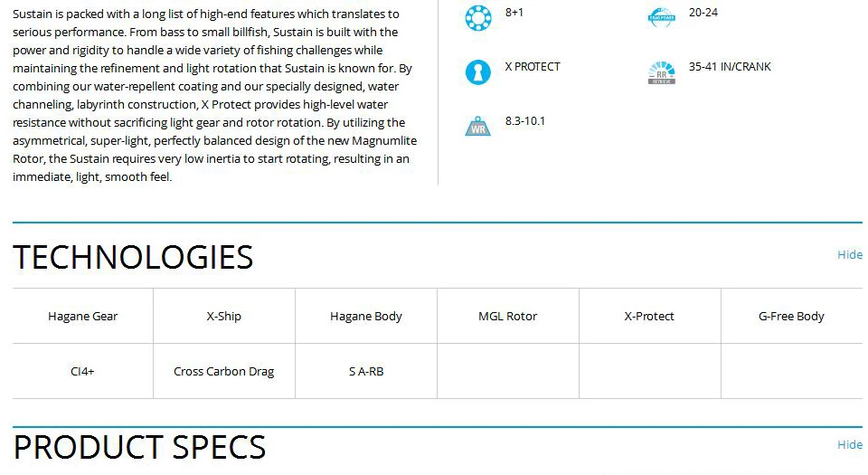This screenshot has height=475, width=868.
Task: Select the CI4+ technology cell
Action: pyautogui.click(x=83, y=371)
